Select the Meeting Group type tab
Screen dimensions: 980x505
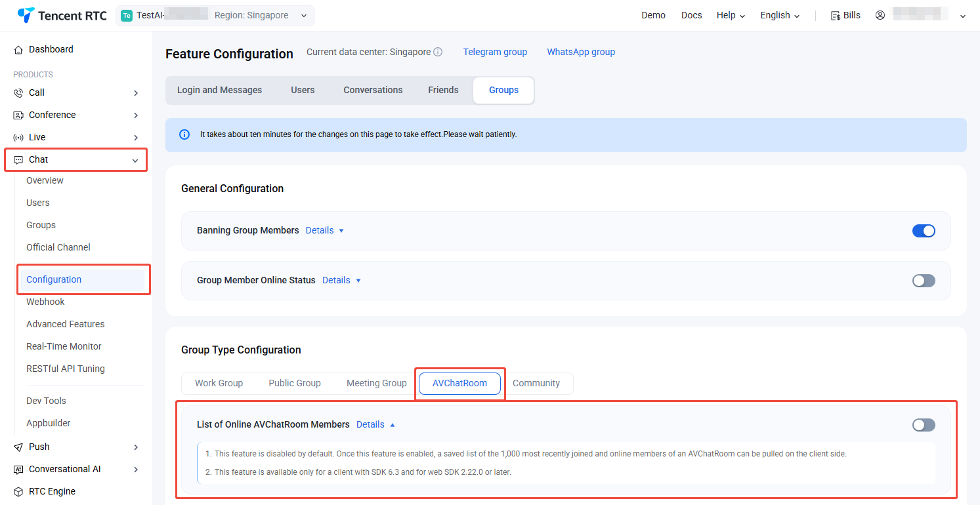pos(377,384)
